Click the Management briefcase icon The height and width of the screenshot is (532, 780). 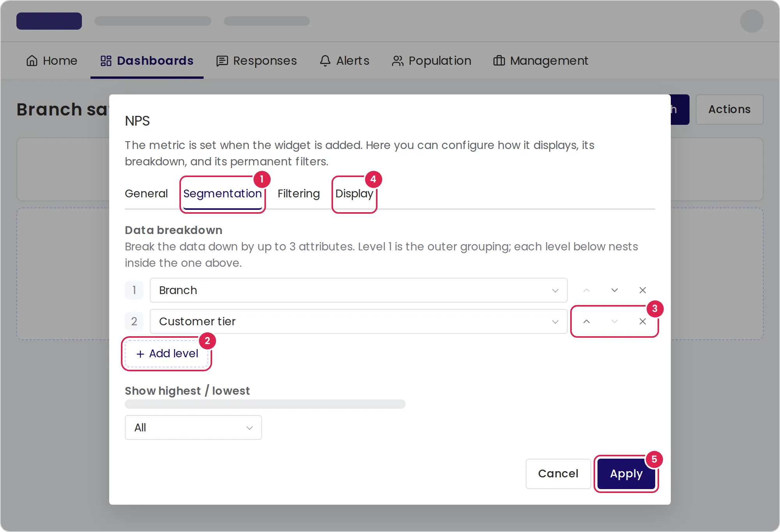[x=499, y=61]
